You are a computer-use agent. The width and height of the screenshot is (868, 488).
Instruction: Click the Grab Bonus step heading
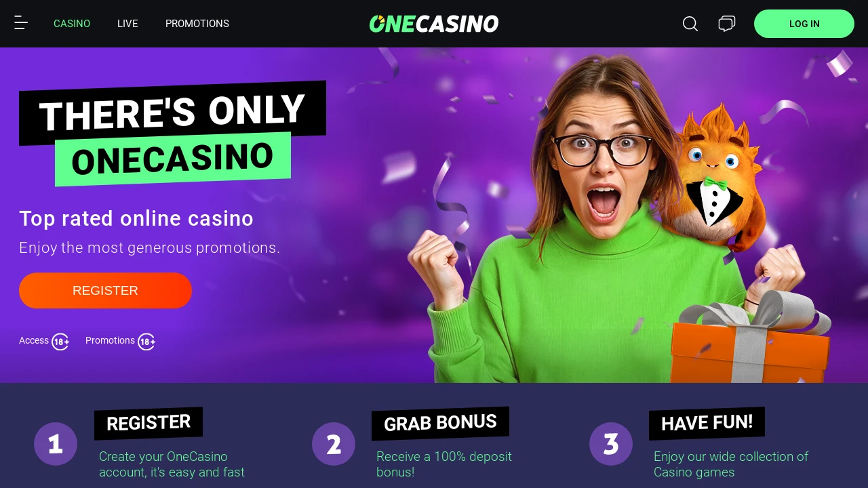[440, 423]
